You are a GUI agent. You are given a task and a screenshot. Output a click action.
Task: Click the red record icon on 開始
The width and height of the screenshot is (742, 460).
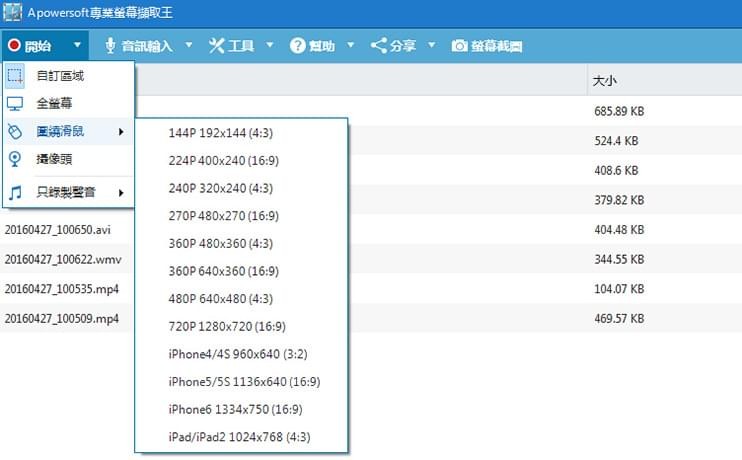pyautogui.click(x=14, y=45)
